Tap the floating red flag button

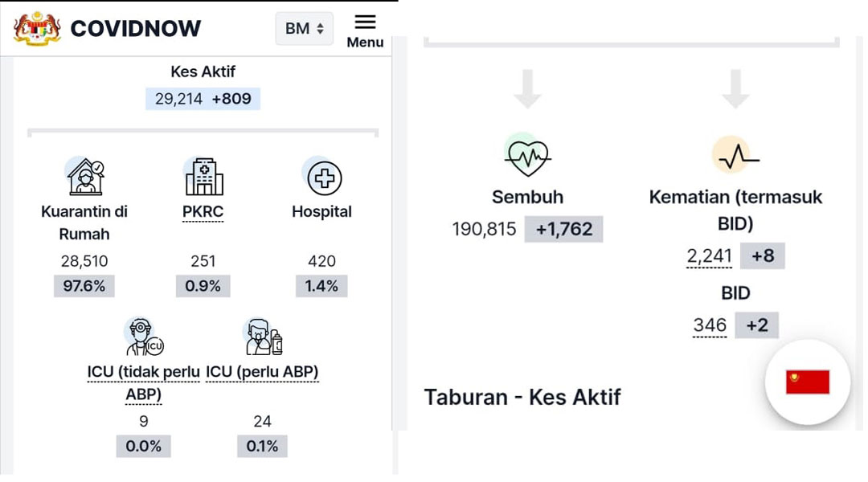pyautogui.click(x=808, y=382)
